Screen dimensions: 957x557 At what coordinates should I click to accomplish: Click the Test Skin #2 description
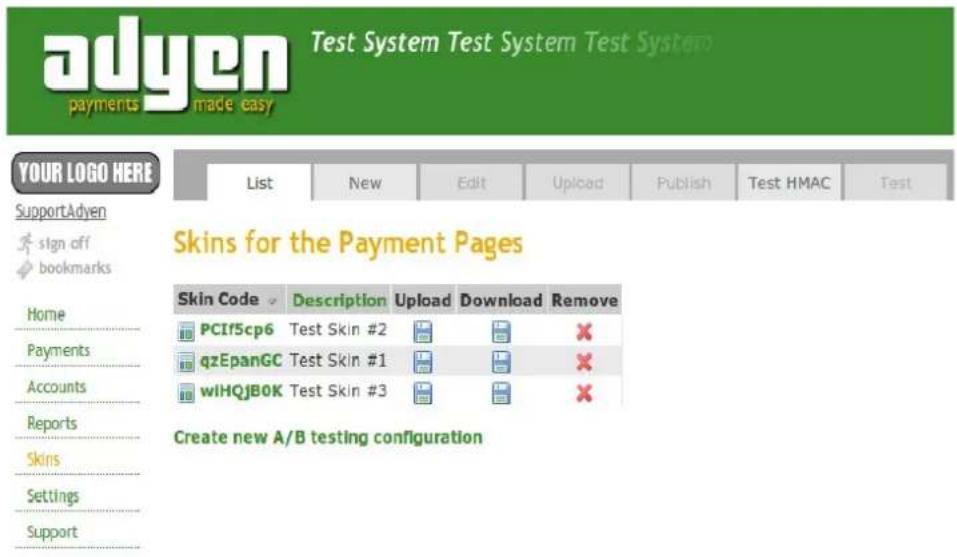[338, 329]
